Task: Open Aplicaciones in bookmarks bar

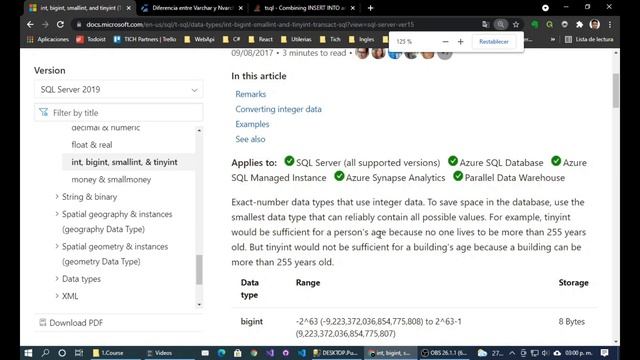Action: tap(48, 40)
